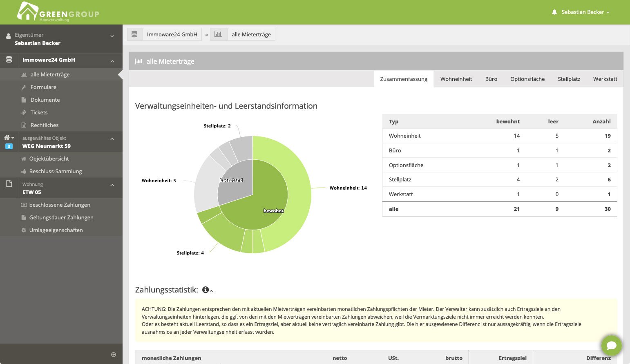Click the Wohneinheit row in the table
Image resolution: width=630 pixels, height=364 pixels.
tap(500, 136)
